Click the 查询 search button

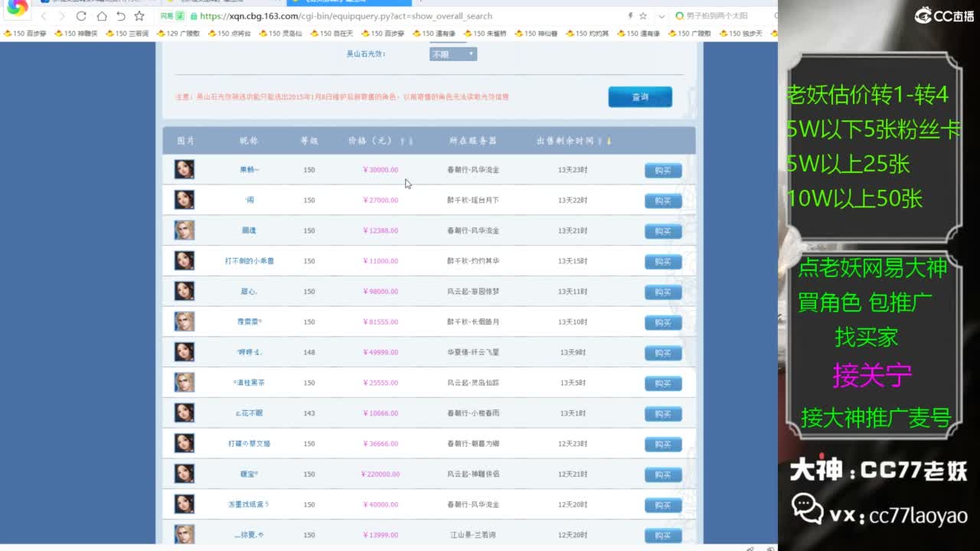tap(640, 97)
